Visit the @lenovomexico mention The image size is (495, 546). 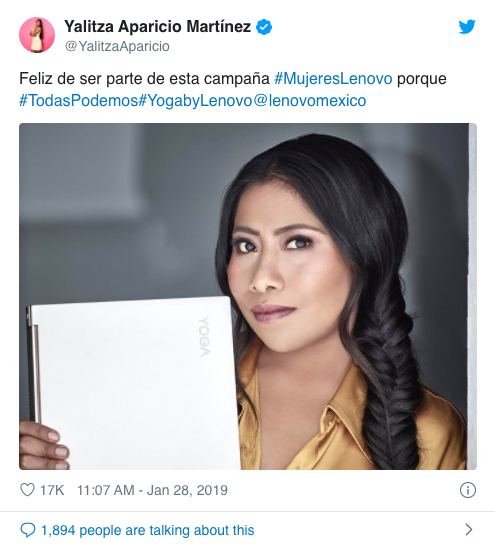coord(309,101)
